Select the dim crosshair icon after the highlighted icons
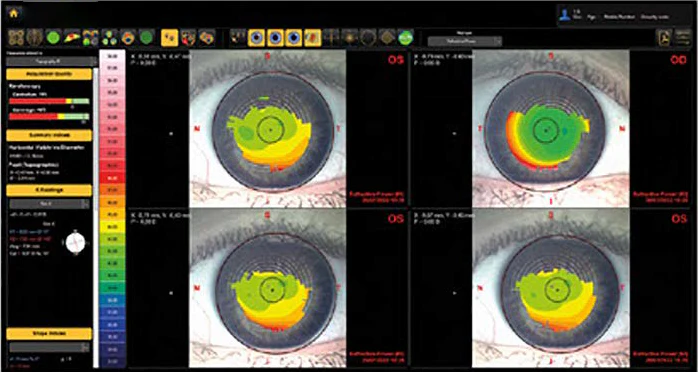The image size is (698, 372). pos(331,38)
